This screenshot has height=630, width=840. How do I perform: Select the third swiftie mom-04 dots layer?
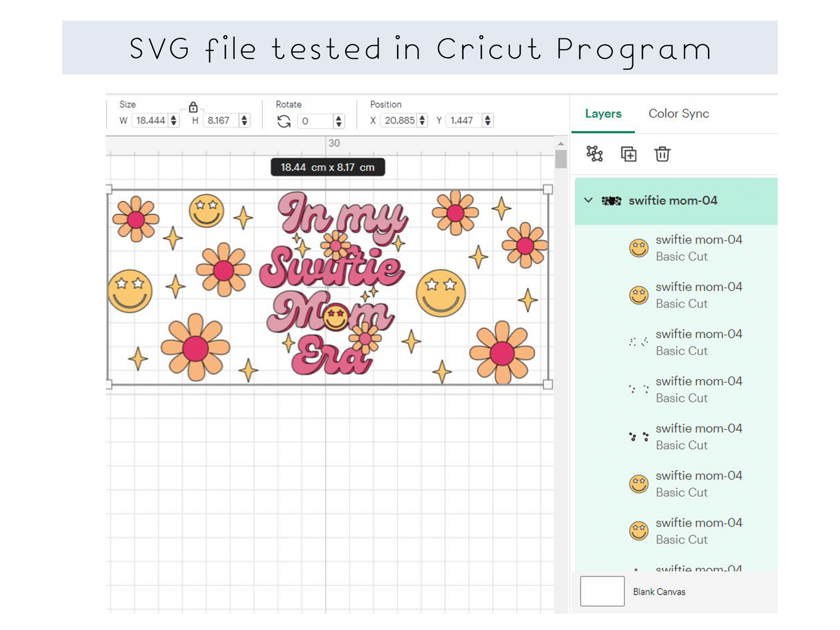click(x=698, y=436)
